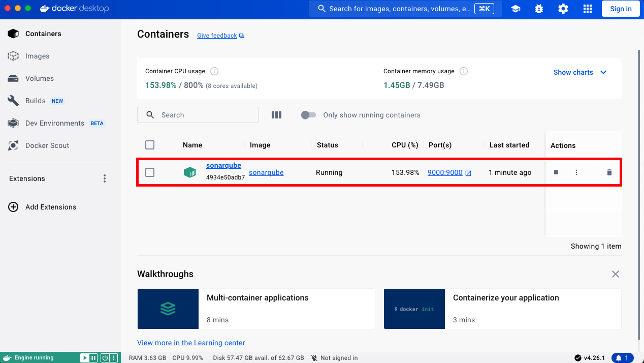644x363 pixels.
Task: Close the Walkthroughs section
Action: click(x=616, y=274)
